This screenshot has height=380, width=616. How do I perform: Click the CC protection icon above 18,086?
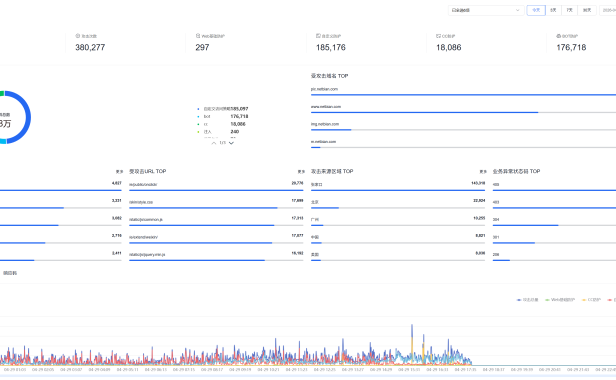point(438,36)
